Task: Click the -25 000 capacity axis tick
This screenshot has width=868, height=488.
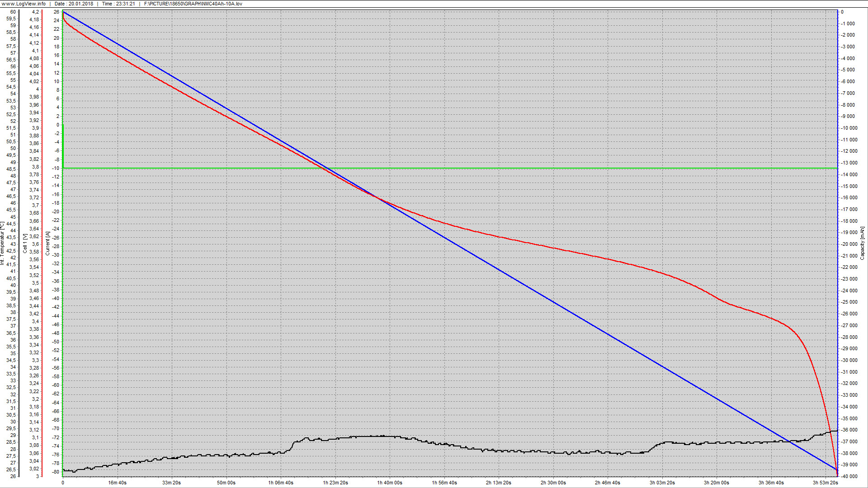Action: click(849, 302)
